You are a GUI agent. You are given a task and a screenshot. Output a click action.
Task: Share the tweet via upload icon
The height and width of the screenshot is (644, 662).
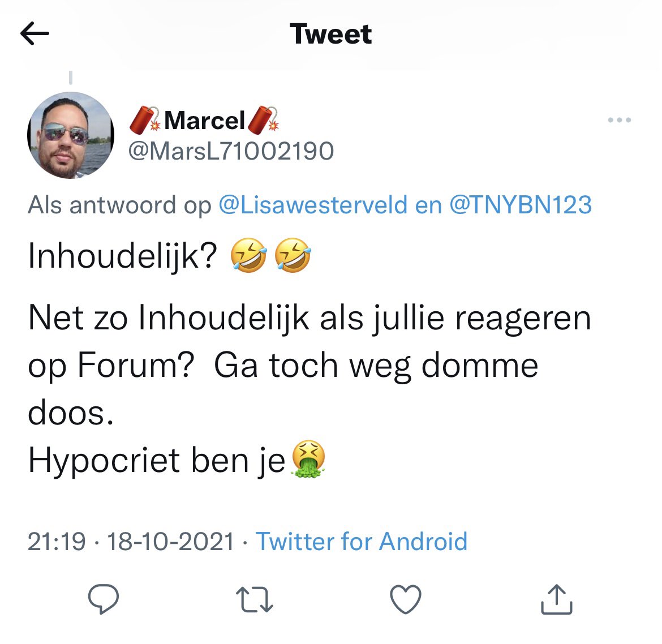click(556, 599)
